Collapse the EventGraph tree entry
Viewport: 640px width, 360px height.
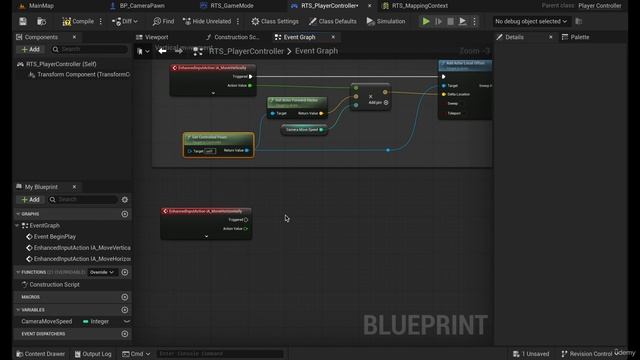pos(17,226)
